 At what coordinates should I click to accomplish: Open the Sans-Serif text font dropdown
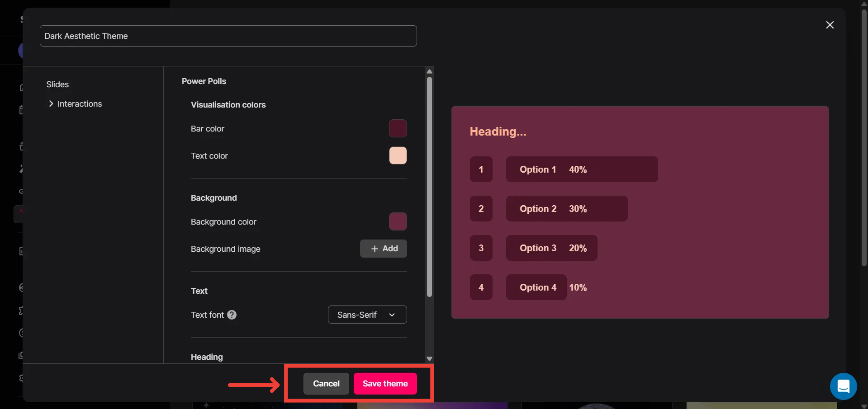coord(367,315)
